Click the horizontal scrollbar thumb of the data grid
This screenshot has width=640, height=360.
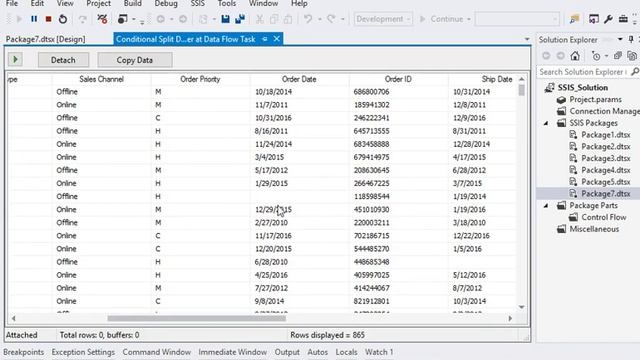[196, 318]
